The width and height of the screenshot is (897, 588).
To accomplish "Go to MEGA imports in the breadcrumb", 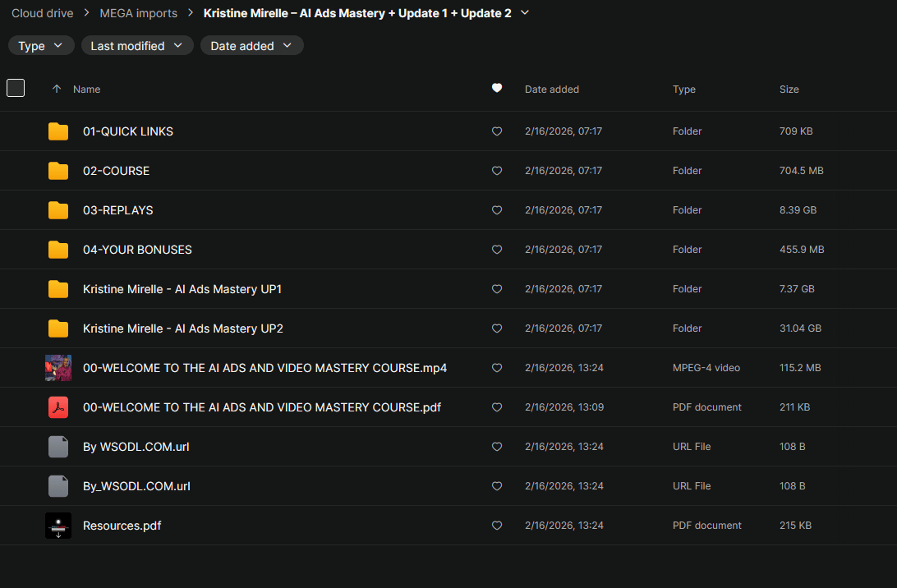I will 136,13.
